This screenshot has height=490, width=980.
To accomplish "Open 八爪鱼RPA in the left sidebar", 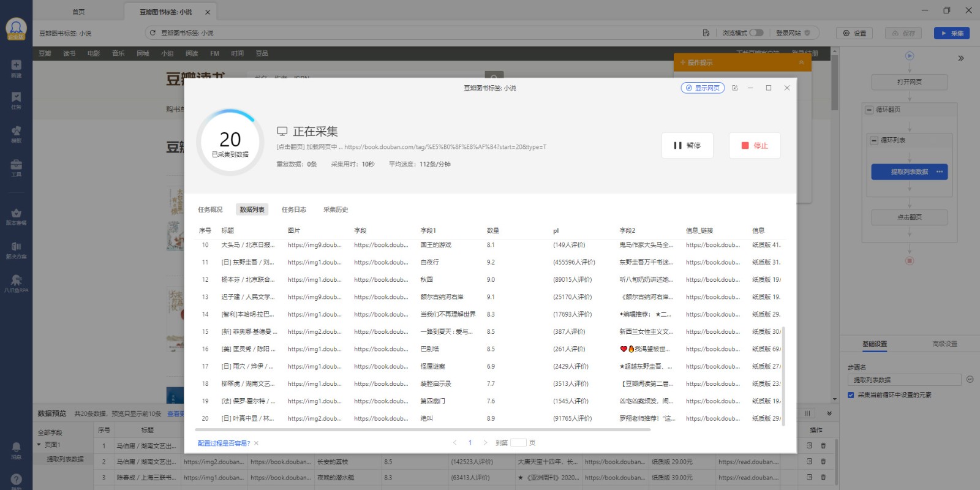I will click(16, 284).
